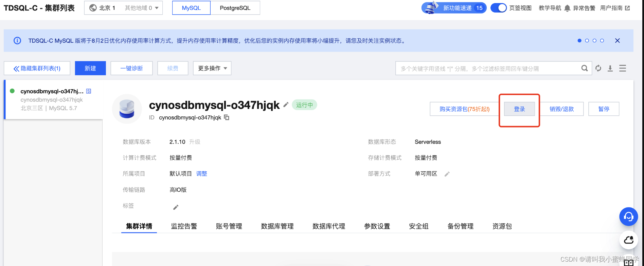Image resolution: width=644 pixels, height=266 pixels.
Task: Download the cluster list
Action: [610, 68]
